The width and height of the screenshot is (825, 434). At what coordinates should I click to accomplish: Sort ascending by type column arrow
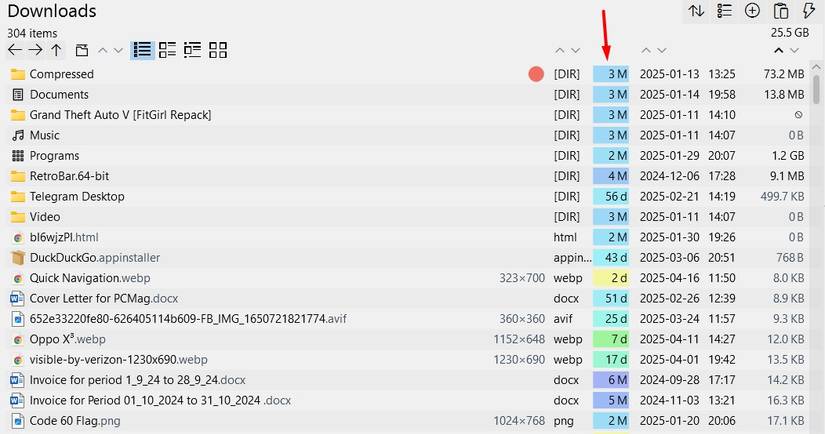pos(560,51)
